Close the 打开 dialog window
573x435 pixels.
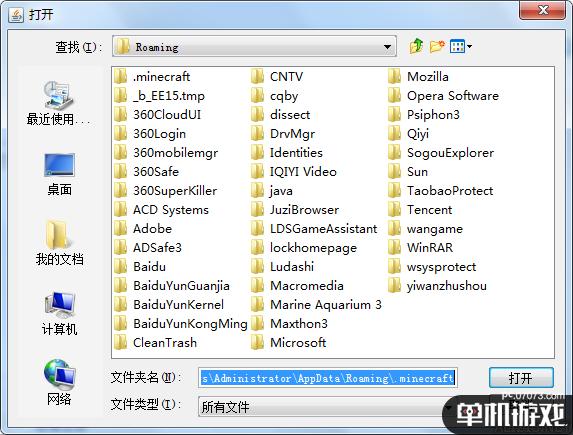(x=543, y=10)
